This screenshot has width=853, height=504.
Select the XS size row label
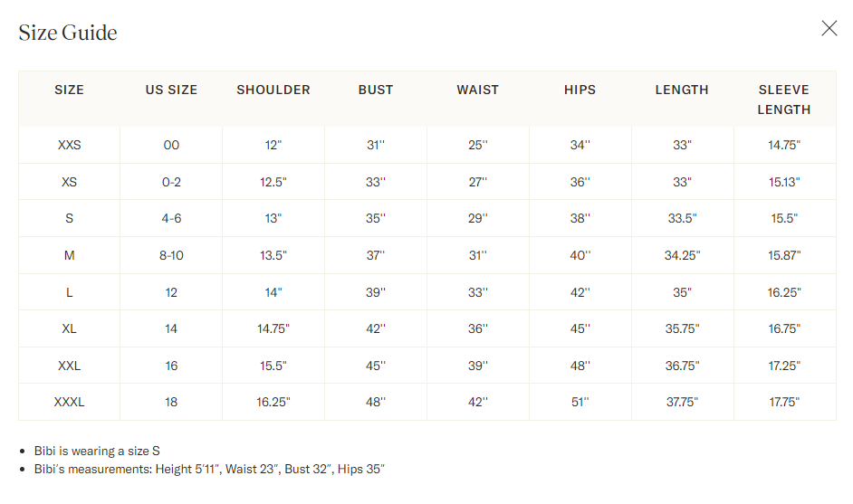tap(69, 182)
